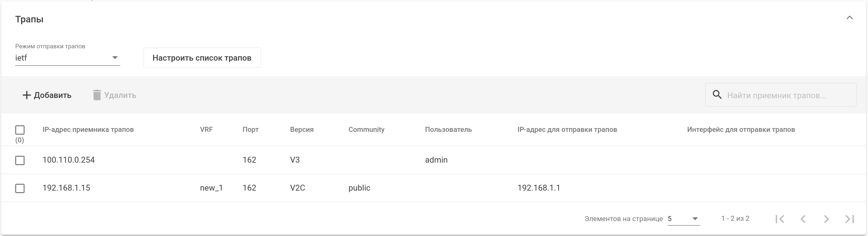This screenshot has height=236, width=868.
Task: Sort by the Порт column header
Action: coord(250,130)
